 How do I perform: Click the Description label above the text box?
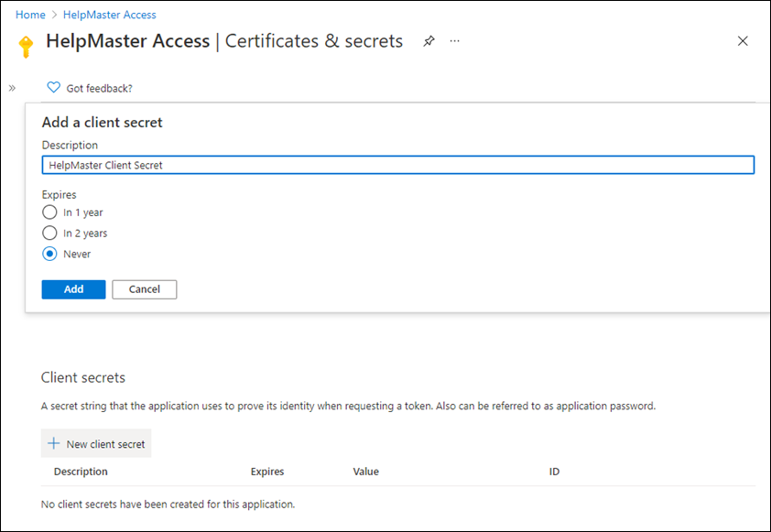point(70,145)
